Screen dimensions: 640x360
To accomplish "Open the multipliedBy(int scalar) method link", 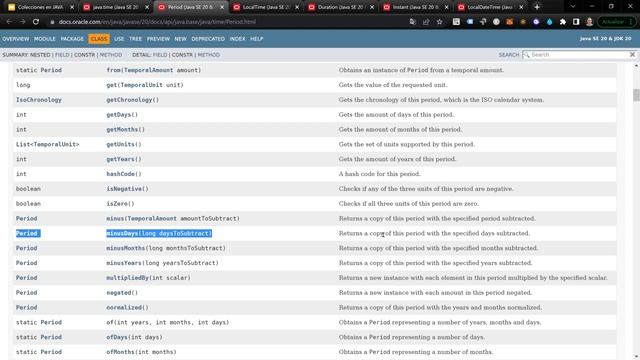I will coord(148,278).
